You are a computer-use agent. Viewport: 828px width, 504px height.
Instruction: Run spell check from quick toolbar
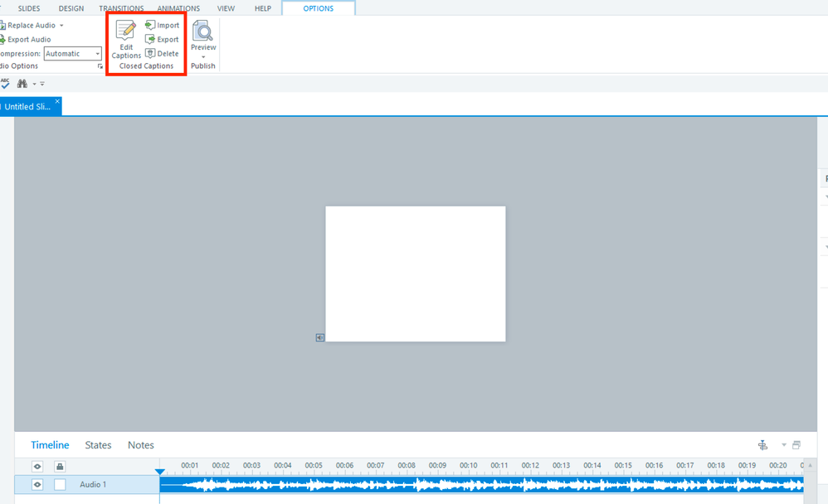[5, 84]
